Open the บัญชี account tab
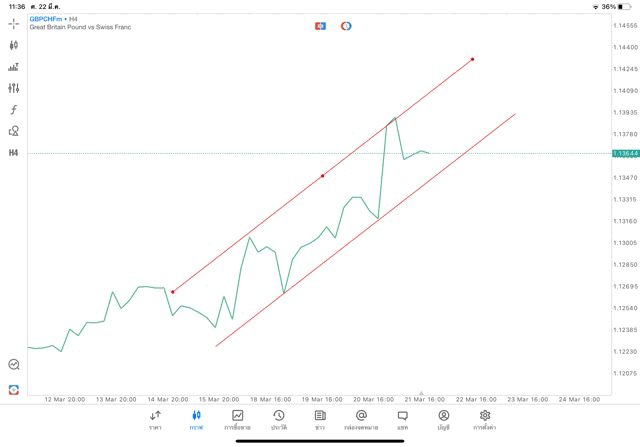 [x=443, y=420]
